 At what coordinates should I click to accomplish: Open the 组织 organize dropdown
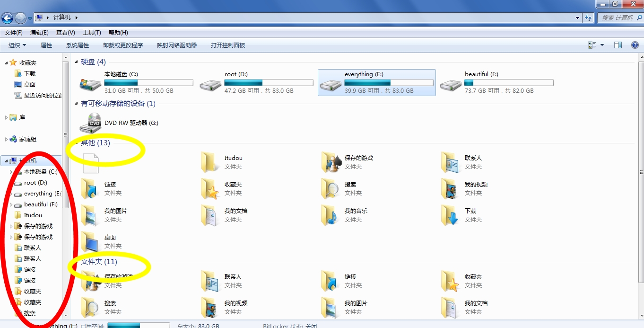click(x=17, y=45)
